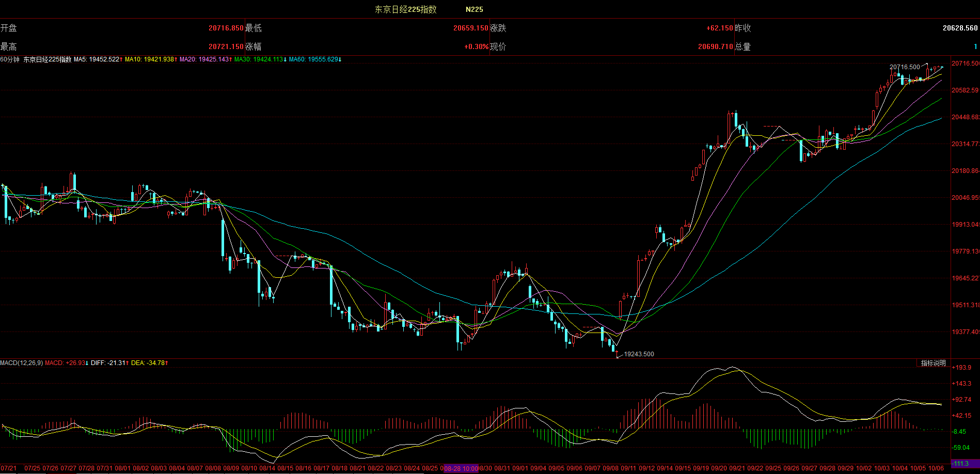Select the MA20 indicator label
Screen dimensions: 980x474
[x=206, y=59]
